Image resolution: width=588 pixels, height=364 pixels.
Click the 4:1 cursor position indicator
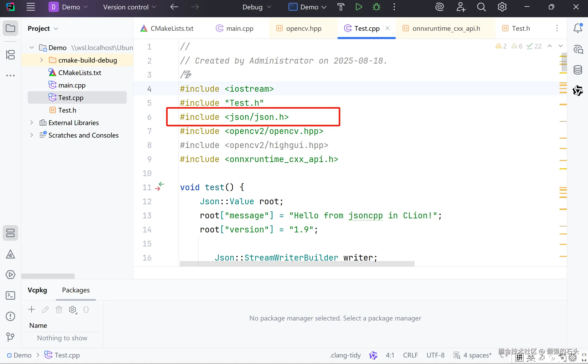(390, 355)
